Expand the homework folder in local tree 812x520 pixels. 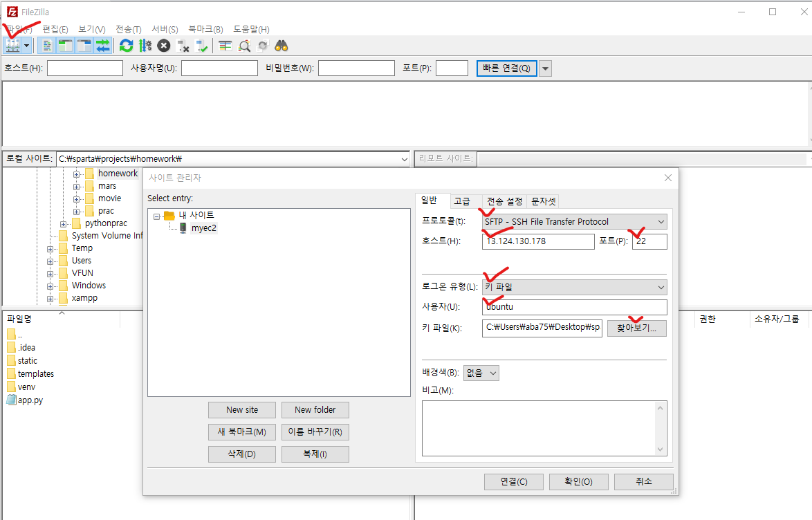tap(76, 174)
